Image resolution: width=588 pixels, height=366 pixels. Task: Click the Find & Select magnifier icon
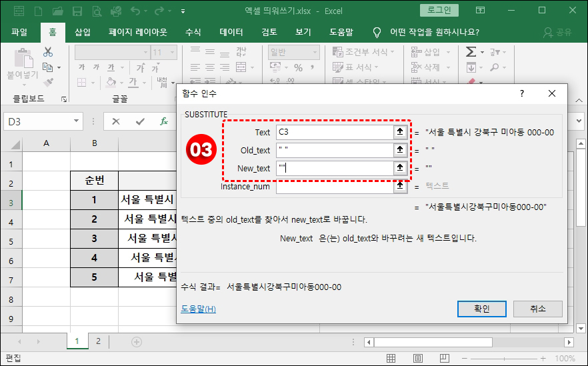click(x=494, y=67)
